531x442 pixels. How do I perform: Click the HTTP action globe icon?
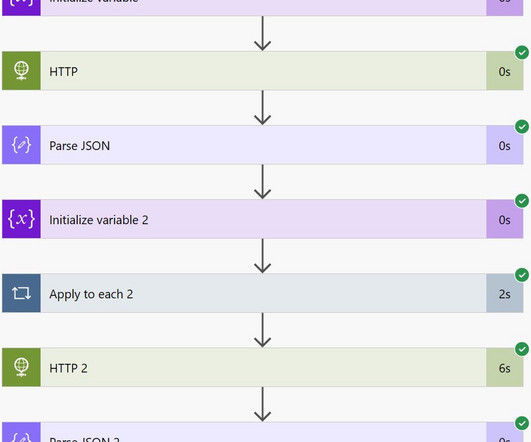pyautogui.click(x=21, y=71)
